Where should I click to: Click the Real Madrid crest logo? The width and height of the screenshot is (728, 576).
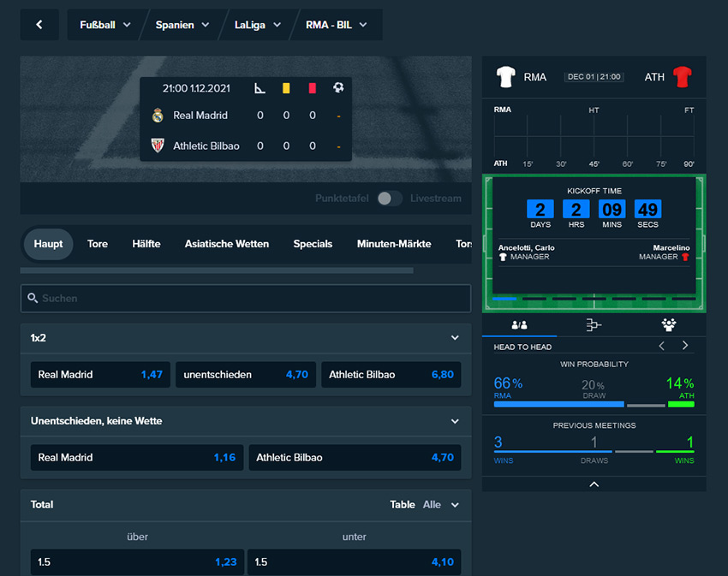point(158,115)
